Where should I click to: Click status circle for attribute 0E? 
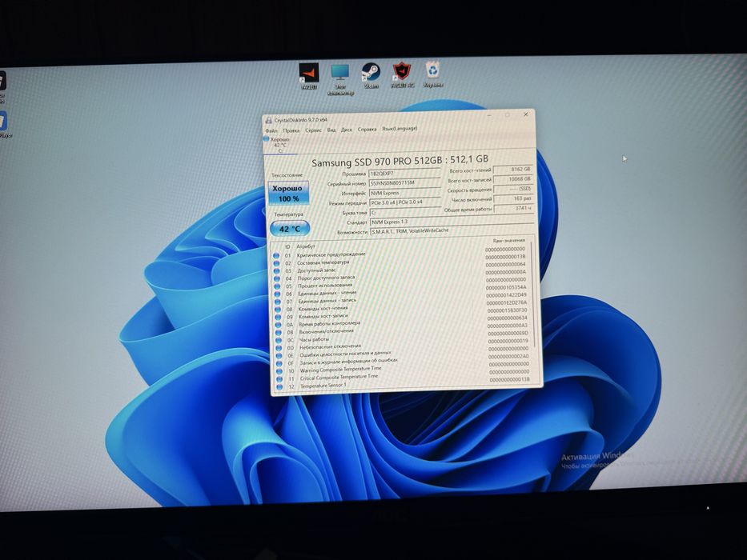click(279, 356)
